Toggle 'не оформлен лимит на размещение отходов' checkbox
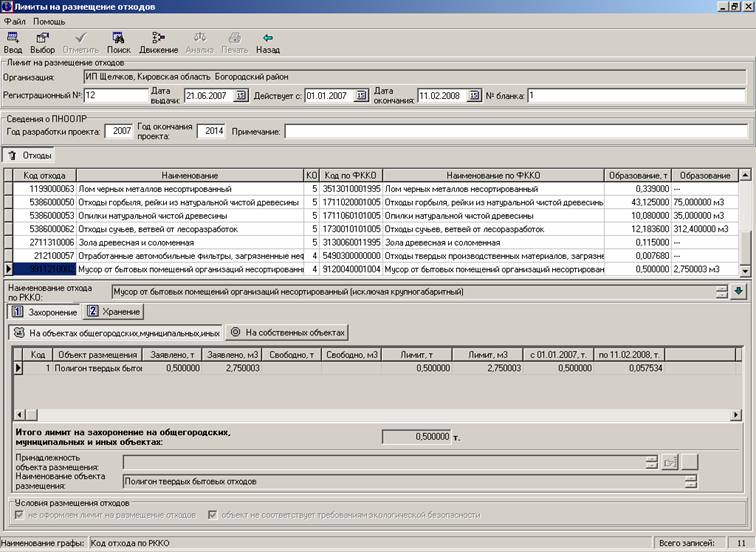The width and height of the screenshot is (756, 552). pyautogui.click(x=20, y=514)
